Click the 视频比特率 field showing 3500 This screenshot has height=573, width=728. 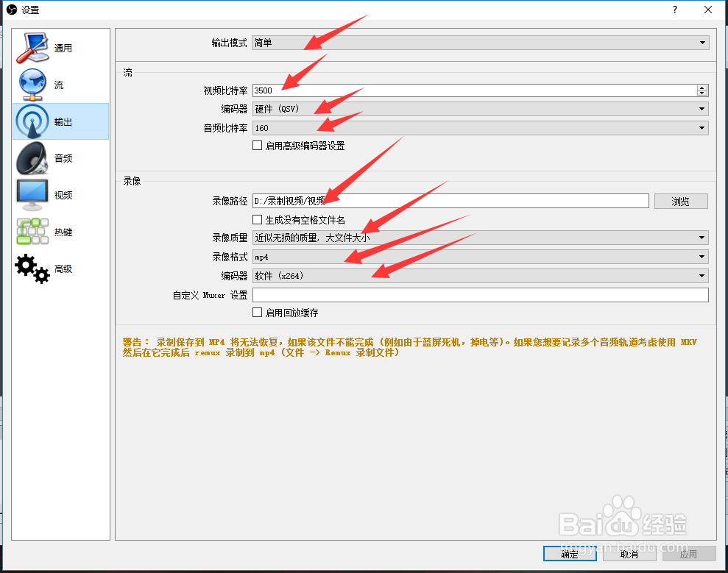[x=475, y=90]
